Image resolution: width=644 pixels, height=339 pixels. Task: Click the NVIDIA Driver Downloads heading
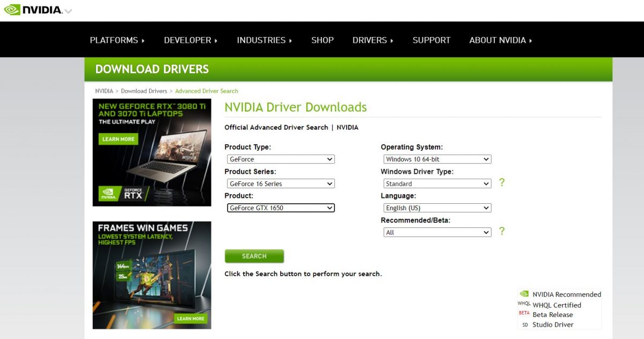click(x=296, y=107)
